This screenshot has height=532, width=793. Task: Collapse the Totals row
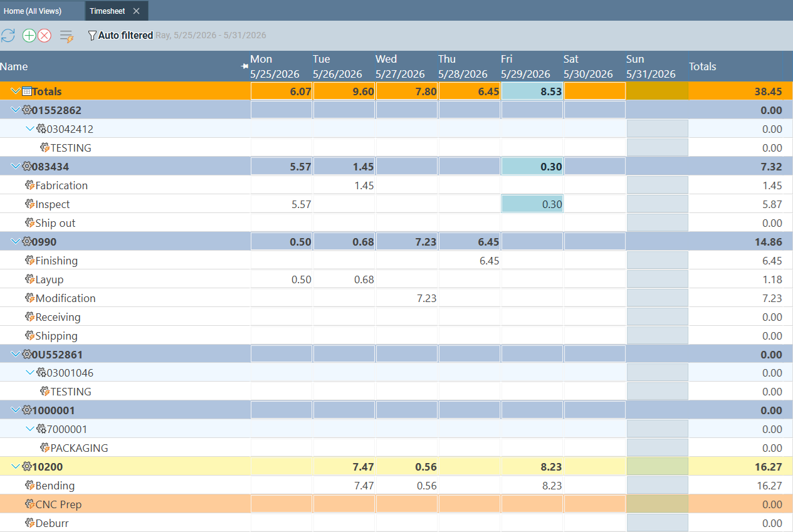click(16, 91)
